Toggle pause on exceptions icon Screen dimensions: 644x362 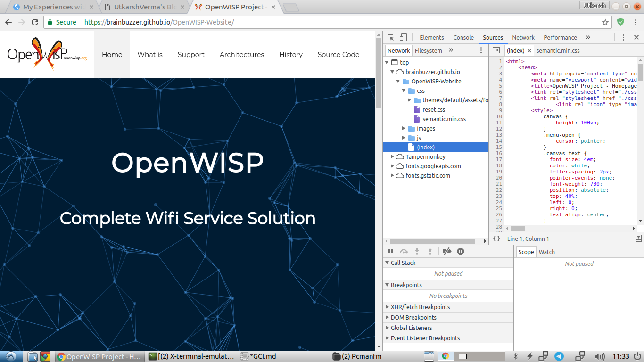[461, 252]
